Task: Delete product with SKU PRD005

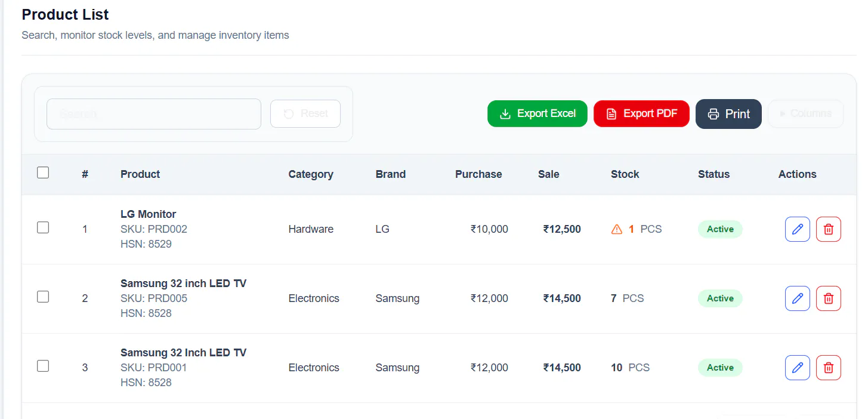Action: pyautogui.click(x=828, y=298)
